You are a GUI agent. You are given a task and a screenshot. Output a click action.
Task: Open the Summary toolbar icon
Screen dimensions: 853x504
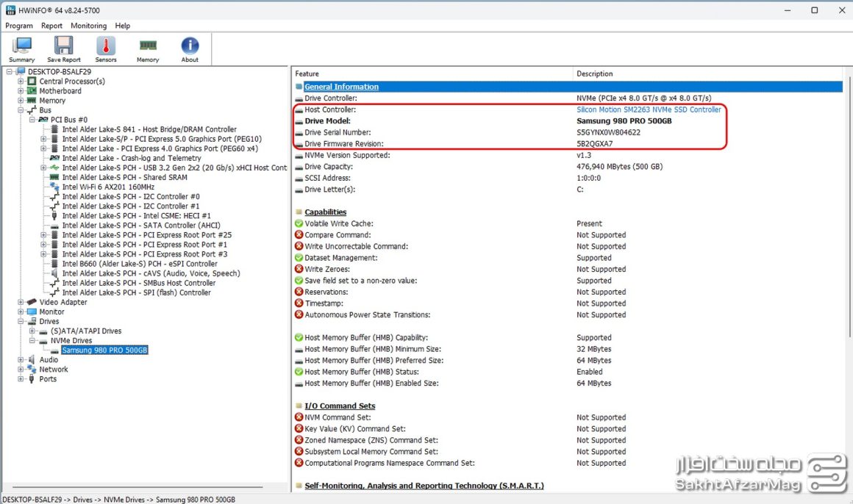pyautogui.click(x=22, y=49)
